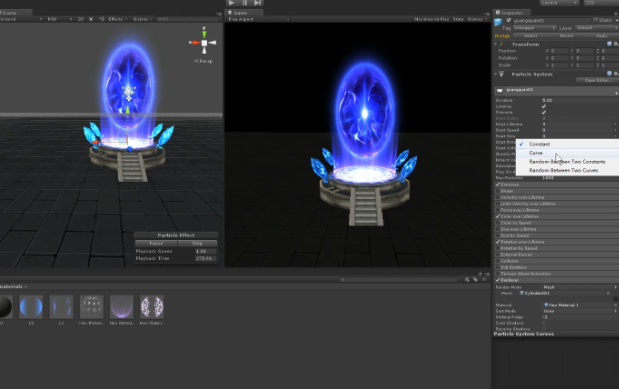Click the Pause button in top toolbar
The height and width of the screenshot is (389, 619).
[245, 3]
